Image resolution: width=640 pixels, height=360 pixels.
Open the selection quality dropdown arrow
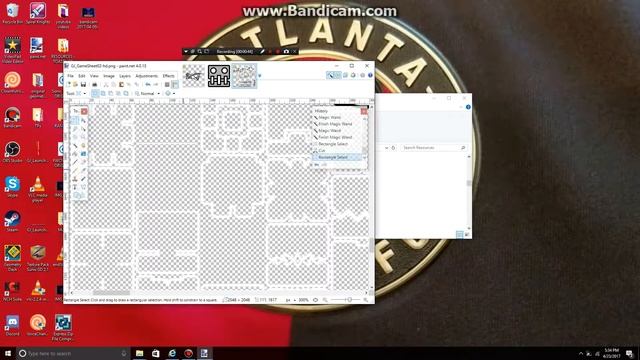174,93
